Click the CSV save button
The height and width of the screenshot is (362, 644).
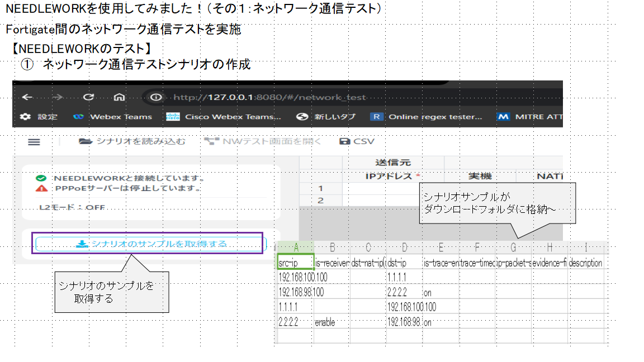click(x=357, y=141)
